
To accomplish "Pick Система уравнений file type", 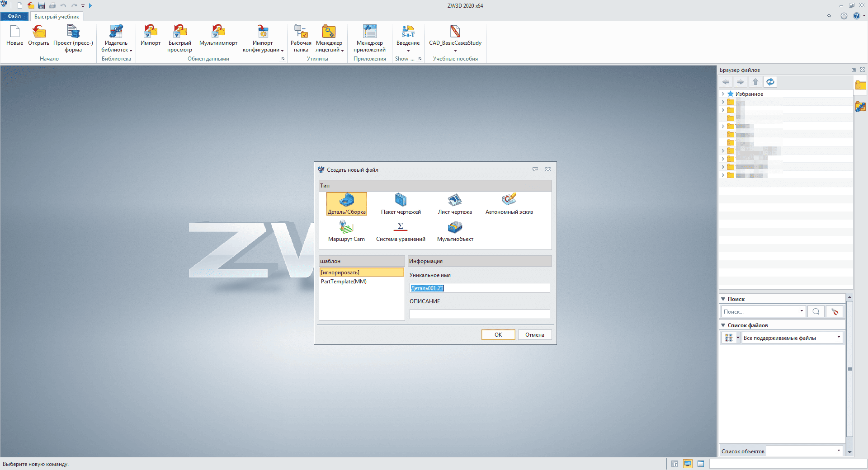I will coord(401,231).
